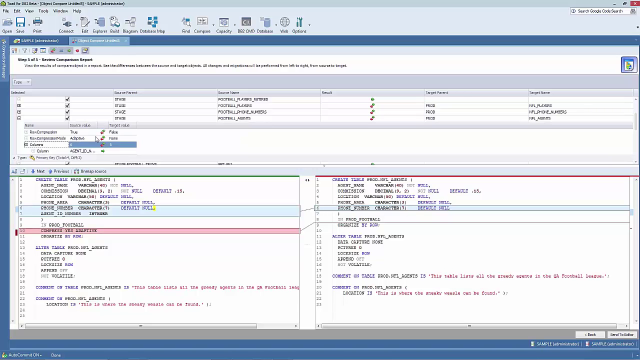Toggle checkbox for FOOTBALL_PLAYERS_RETIRED row
The image size is (640, 360).
pyautogui.click(x=67, y=99)
